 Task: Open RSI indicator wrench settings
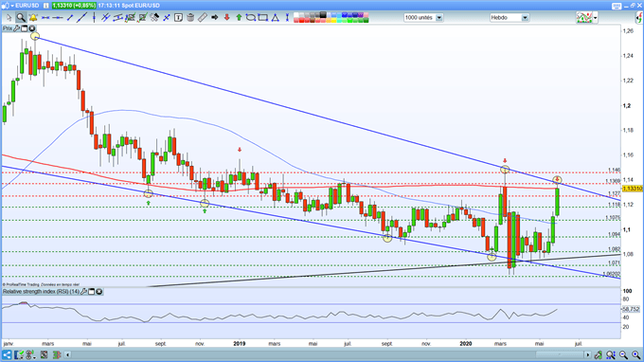83,291
